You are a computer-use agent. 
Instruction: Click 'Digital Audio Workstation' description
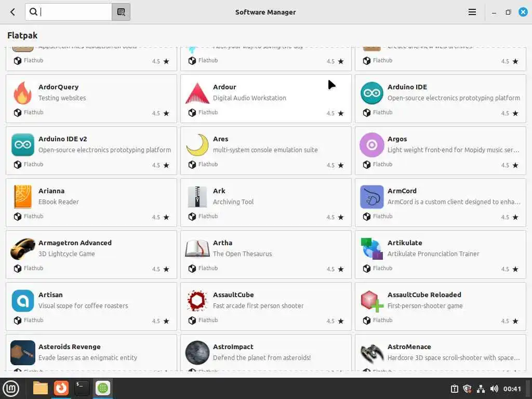click(x=249, y=98)
